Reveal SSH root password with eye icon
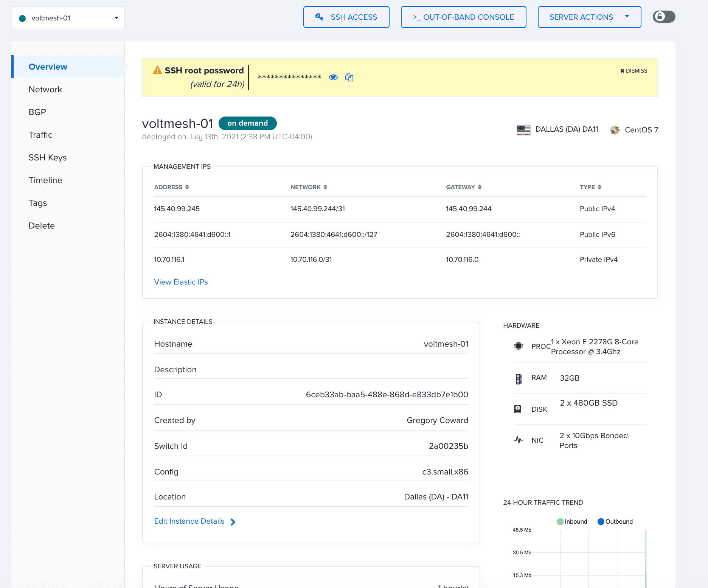This screenshot has height=588, width=708. click(333, 77)
